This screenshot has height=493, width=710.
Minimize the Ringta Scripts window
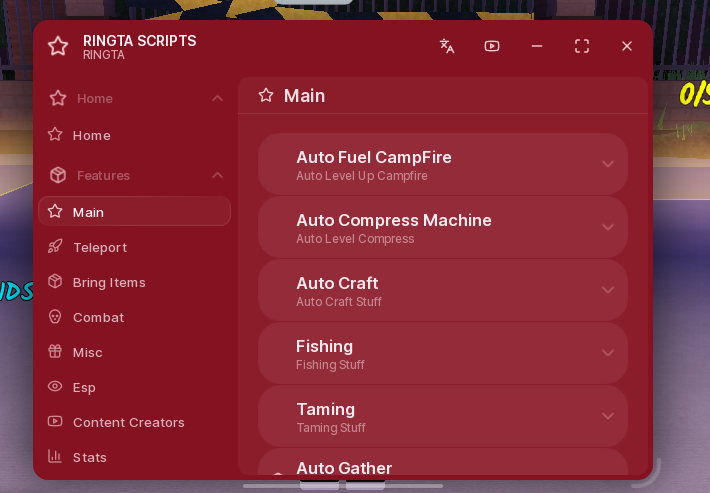point(537,46)
